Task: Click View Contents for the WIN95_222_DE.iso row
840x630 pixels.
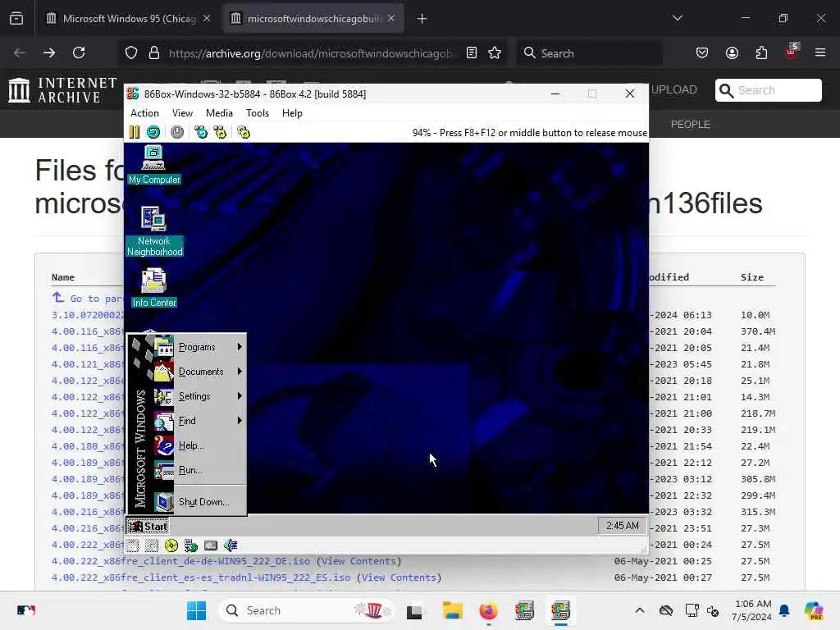Action: (359, 561)
